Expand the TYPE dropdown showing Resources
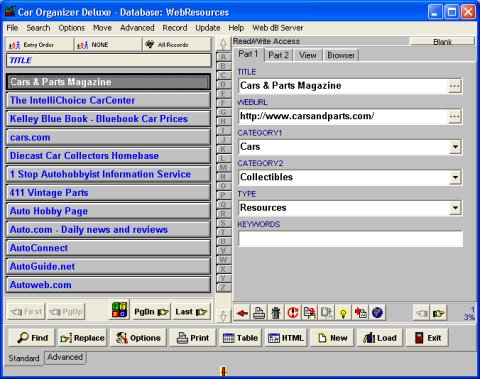The height and width of the screenshot is (379, 480). (x=455, y=208)
